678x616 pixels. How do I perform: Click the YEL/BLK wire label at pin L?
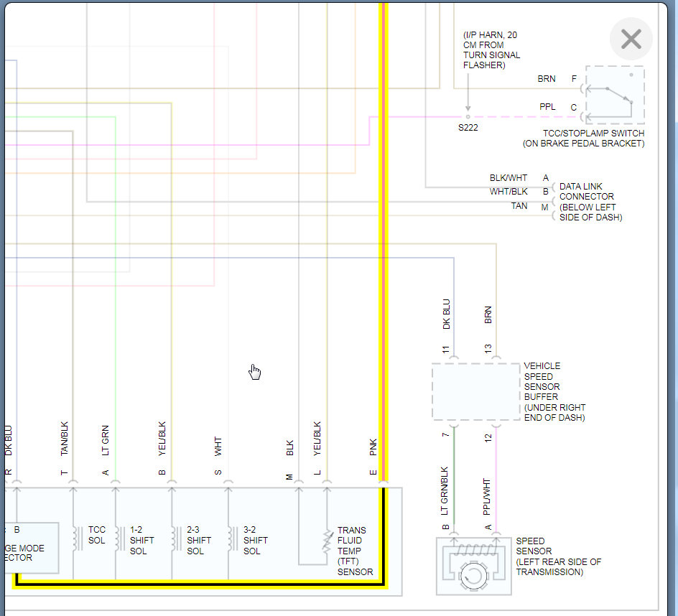(317, 439)
